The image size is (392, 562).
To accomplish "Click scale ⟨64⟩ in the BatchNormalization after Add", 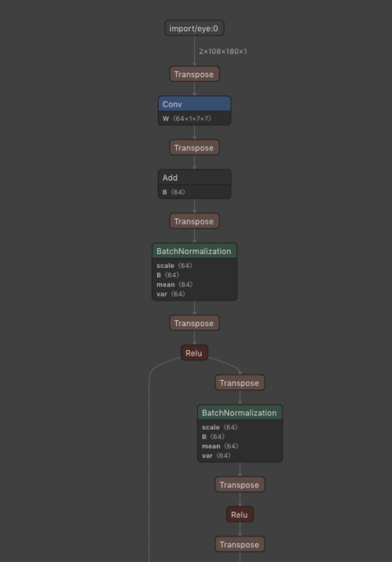I will click(174, 265).
